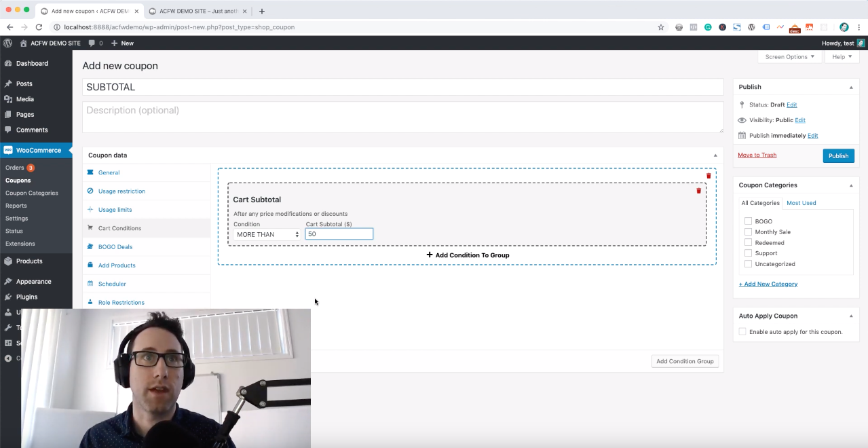Enable auto apply for this coupon
Image resolution: width=868 pixels, height=448 pixels.
click(x=742, y=332)
